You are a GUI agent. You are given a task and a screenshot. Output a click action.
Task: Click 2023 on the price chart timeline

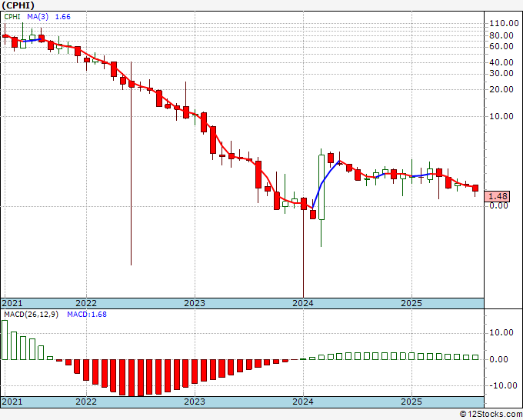click(x=195, y=303)
